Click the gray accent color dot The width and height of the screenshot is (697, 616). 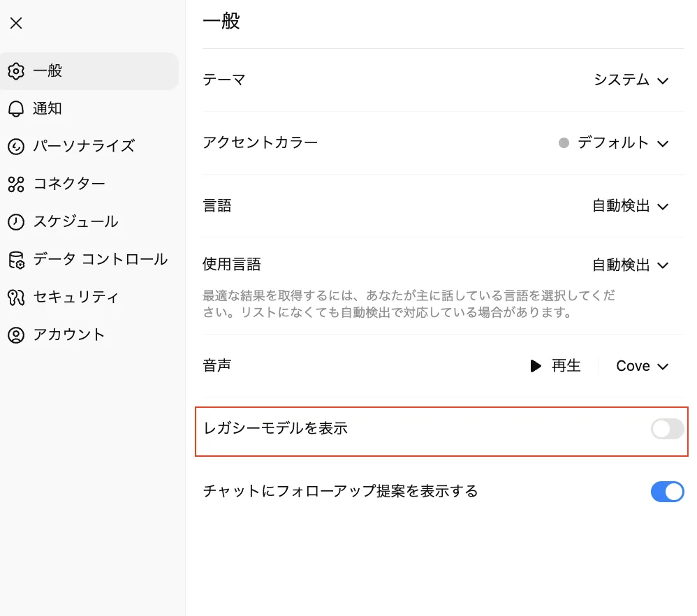coord(564,143)
